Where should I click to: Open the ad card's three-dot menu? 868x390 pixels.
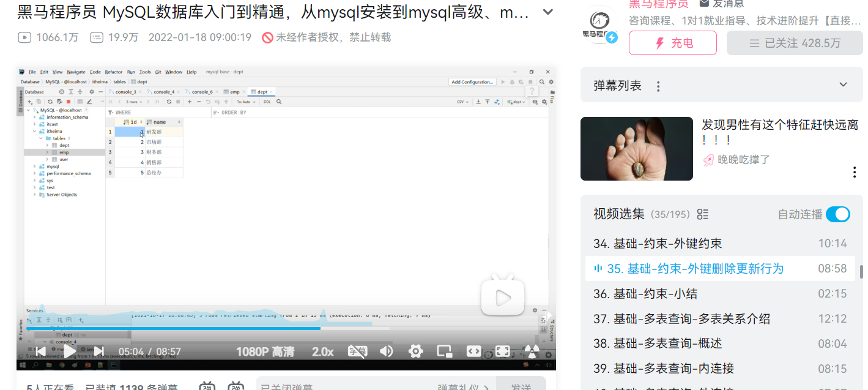click(x=855, y=172)
